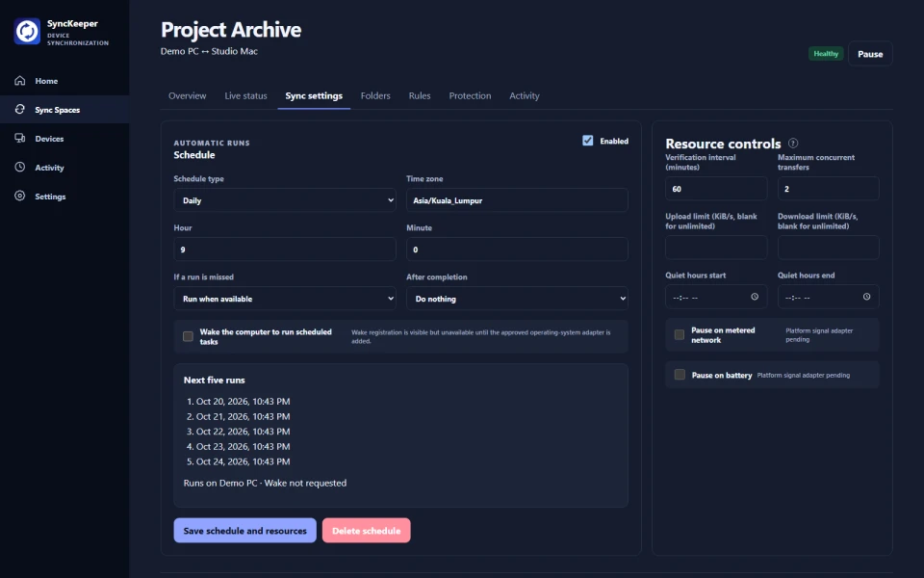Click the Oct 21, 2026, 10:43 PM run entry

[243, 416]
